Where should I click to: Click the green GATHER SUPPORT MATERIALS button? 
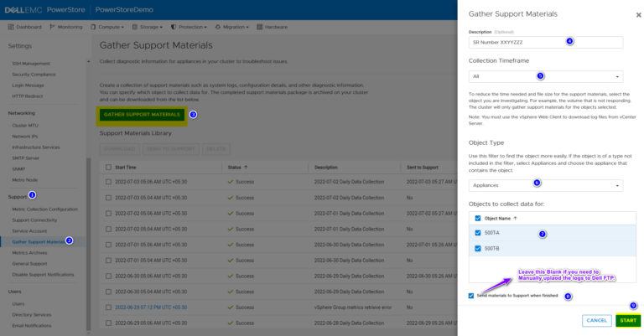coord(141,114)
